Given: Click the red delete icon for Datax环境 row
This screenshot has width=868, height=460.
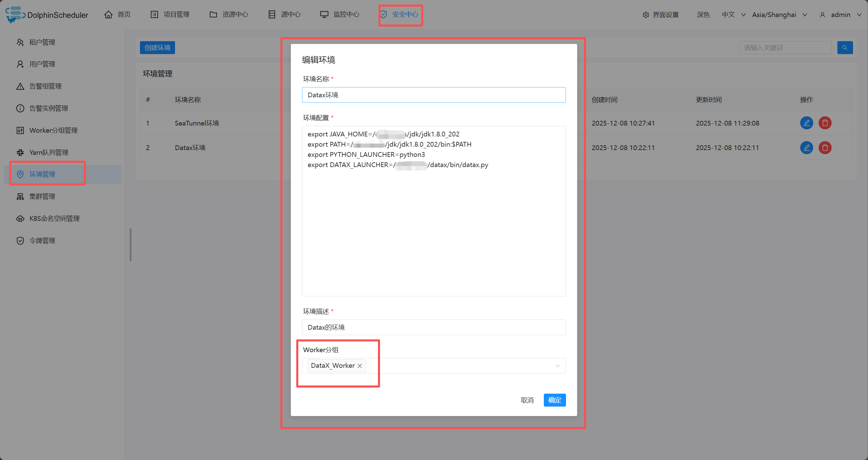Looking at the screenshot, I should (824, 148).
